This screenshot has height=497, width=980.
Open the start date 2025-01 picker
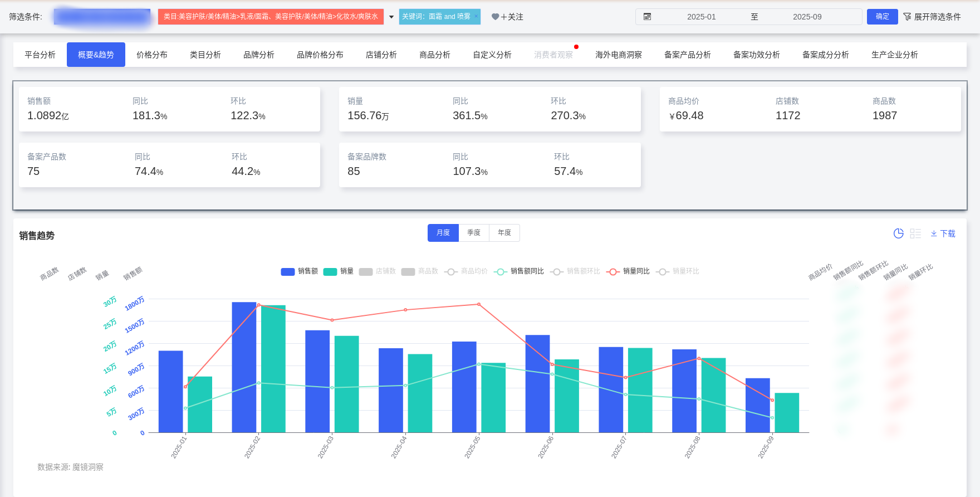coord(701,17)
